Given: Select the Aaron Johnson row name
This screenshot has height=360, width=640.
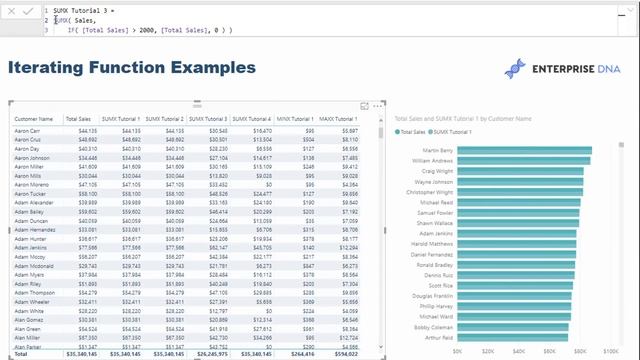Looking at the screenshot, I should (32, 158).
